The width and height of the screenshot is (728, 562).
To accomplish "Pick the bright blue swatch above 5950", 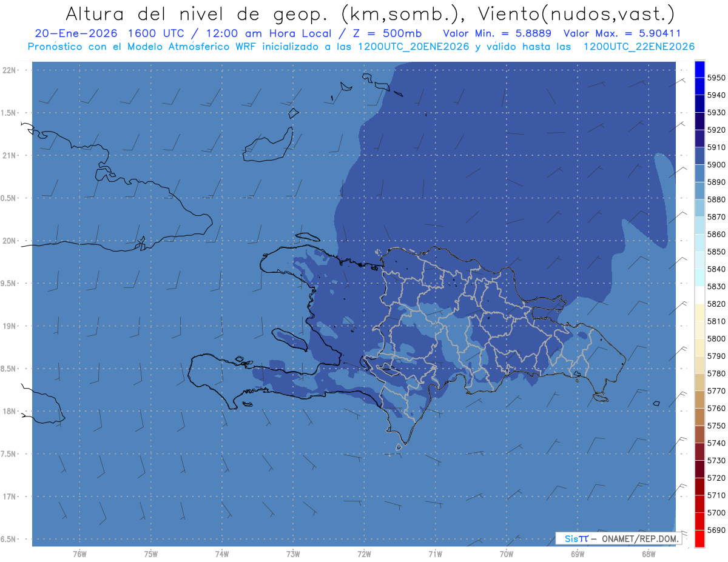I will coord(699,69).
